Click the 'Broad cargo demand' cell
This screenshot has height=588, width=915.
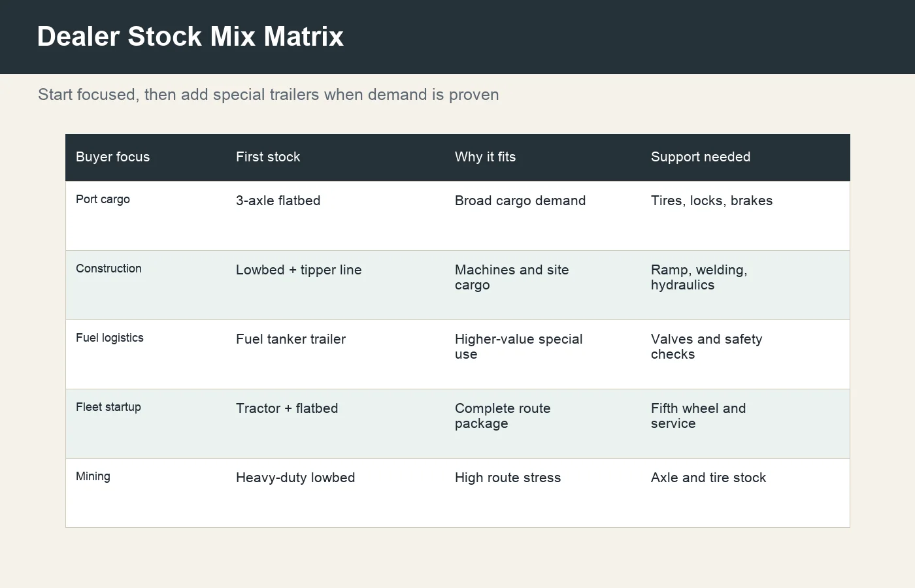pyautogui.click(x=520, y=201)
